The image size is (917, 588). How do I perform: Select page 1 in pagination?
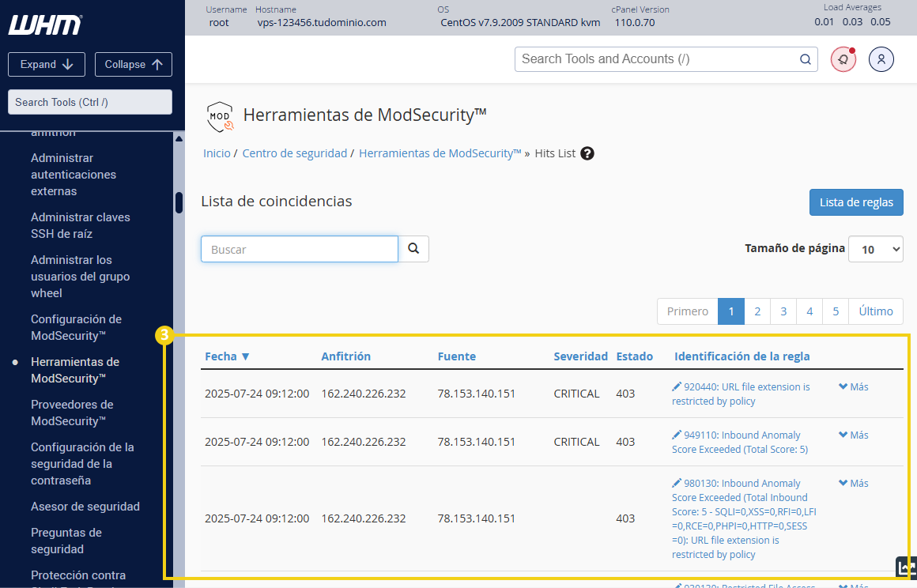tap(731, 311)
